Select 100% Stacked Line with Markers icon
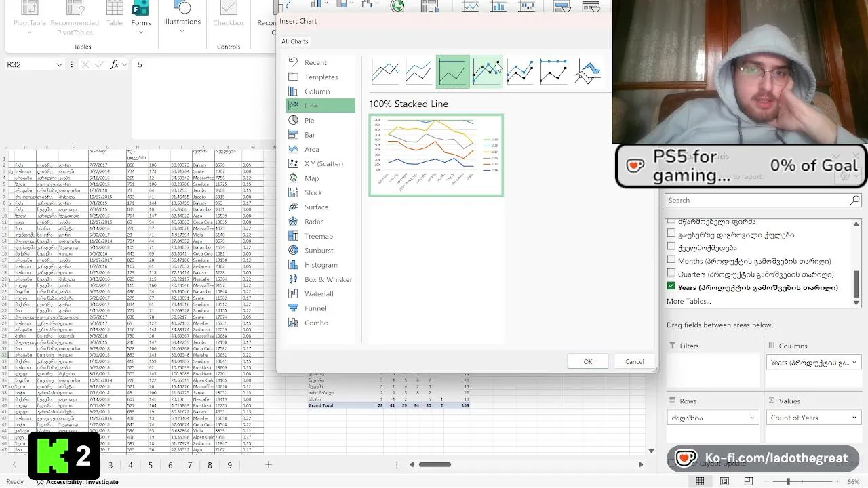This screenshot has height=488, width=868. [553, 71]
